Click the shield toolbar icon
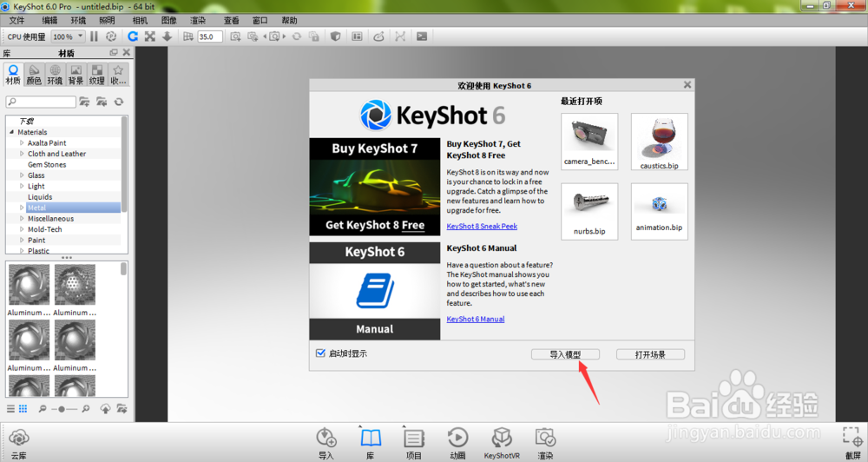 (x=335, y=36)
